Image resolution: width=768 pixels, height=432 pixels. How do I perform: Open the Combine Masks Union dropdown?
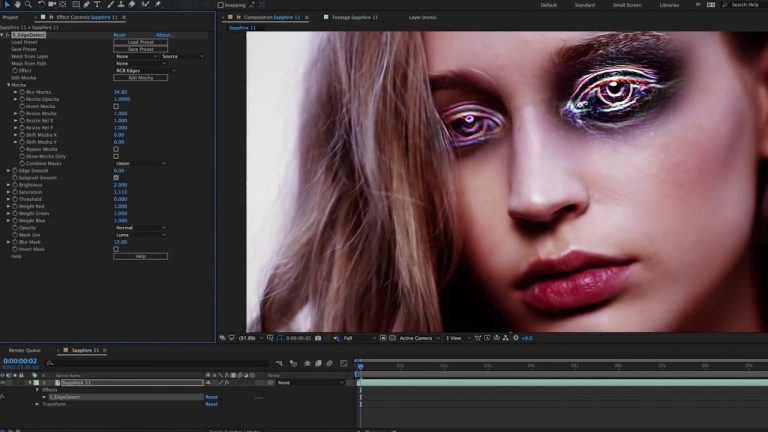pos(140,163)
